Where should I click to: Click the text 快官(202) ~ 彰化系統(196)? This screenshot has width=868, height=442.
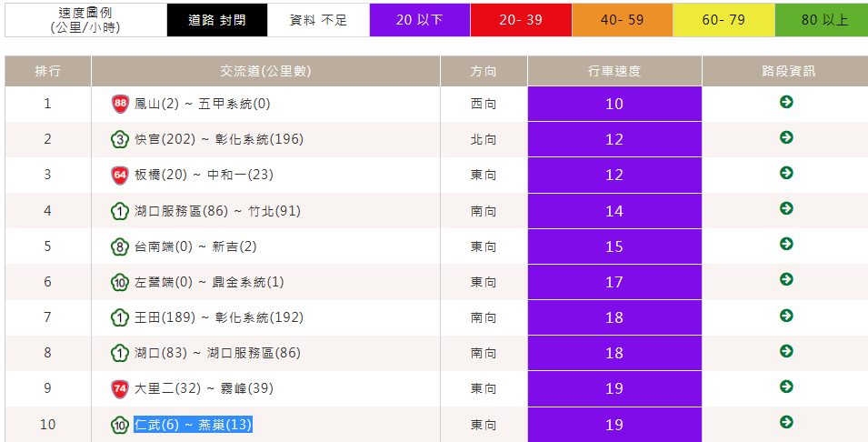click(219, 139)
